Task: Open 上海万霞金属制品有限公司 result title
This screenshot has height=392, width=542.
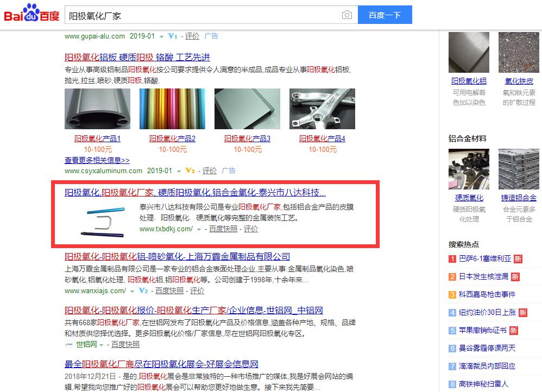Action: click(178, 256)
